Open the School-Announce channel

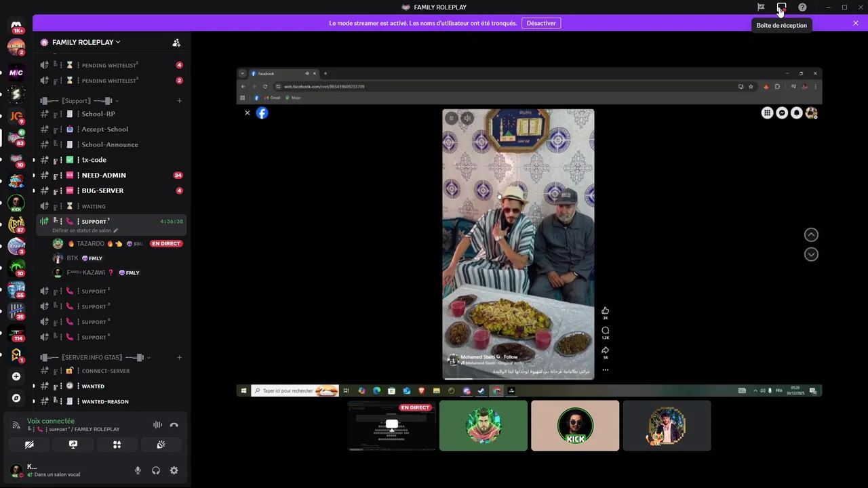(111, 144)
